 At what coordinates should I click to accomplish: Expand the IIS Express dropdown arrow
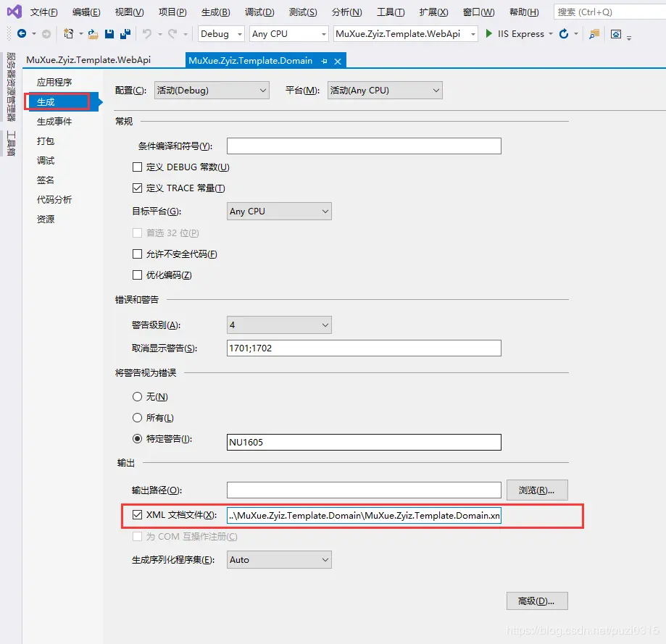pyautogui.click(x=551, y=34)
